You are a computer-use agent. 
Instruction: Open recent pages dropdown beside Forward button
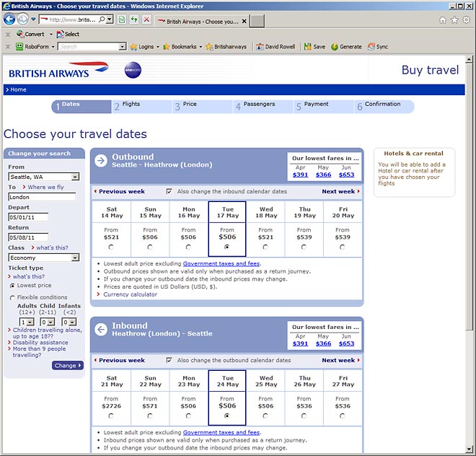click(33, 19)
